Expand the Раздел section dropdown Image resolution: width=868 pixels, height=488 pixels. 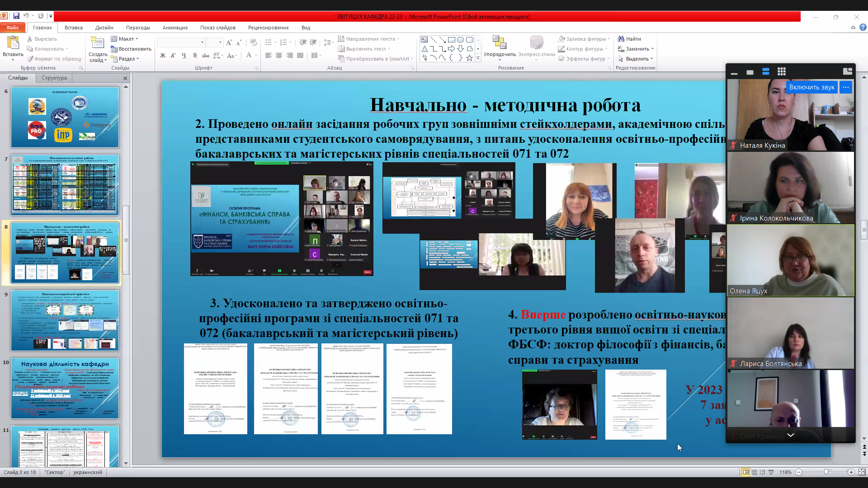coord(126,59)
